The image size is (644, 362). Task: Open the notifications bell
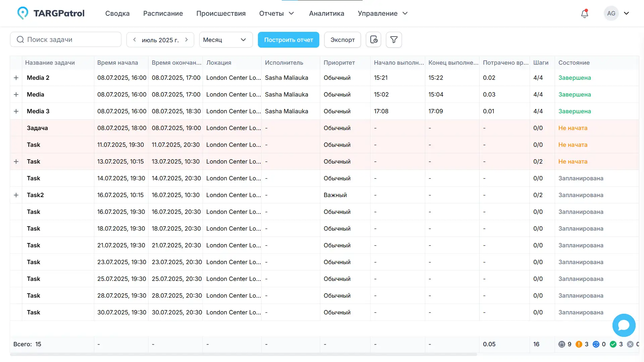click(x=585, y=13)
